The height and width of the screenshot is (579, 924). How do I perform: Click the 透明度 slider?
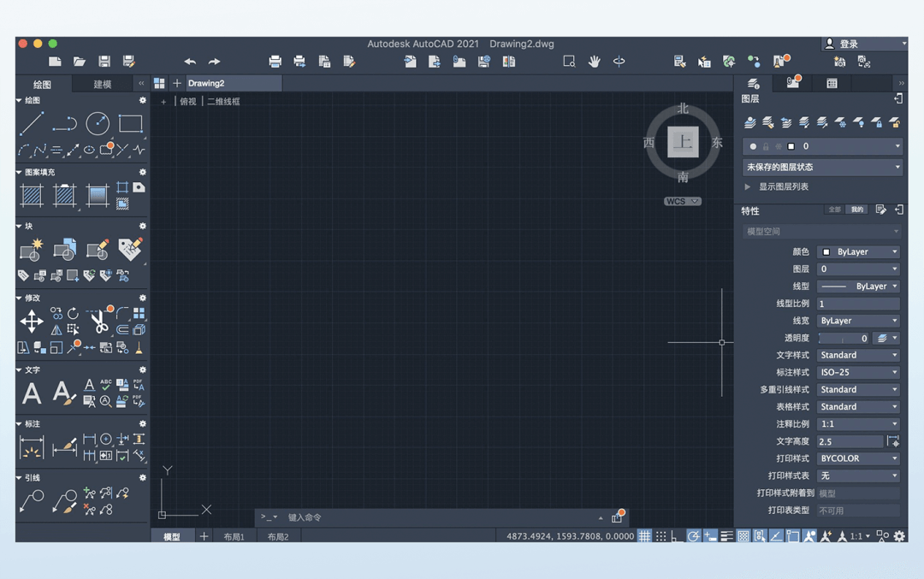tap(844, 338)
